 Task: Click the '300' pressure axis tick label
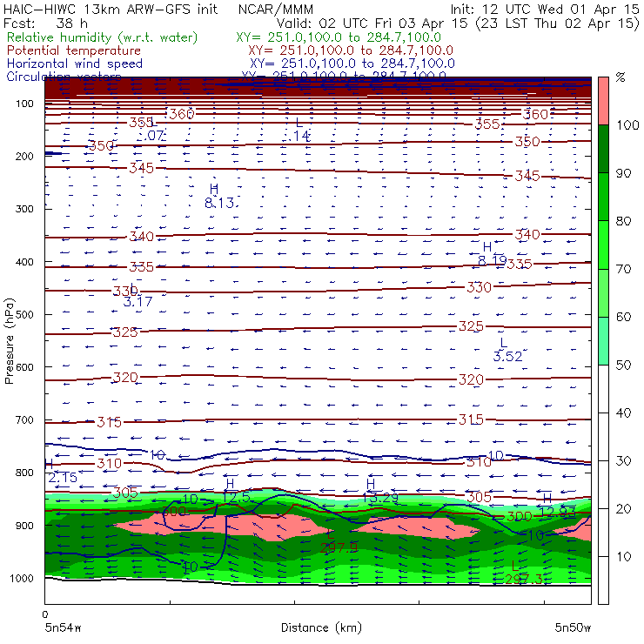[x=24, y=209]
